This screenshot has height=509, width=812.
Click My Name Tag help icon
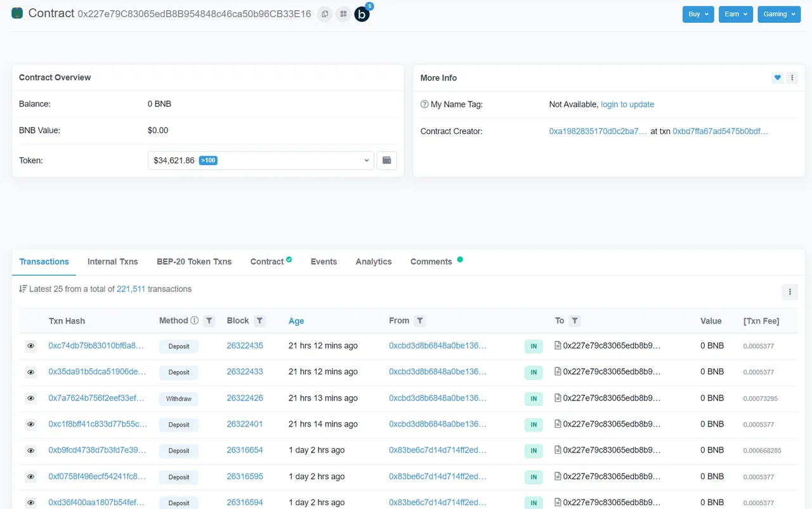coord(424,105)
